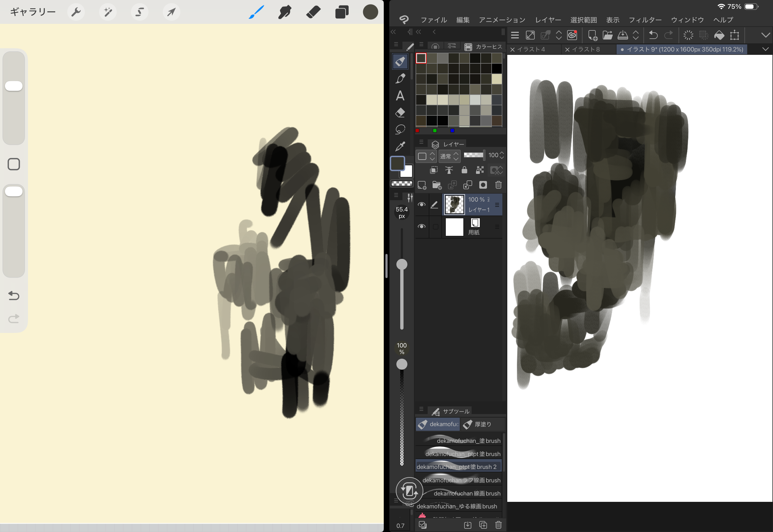Select the Eyedropper tool in Clip Studio
Screen dimensions: 773x532
point(400,146)
